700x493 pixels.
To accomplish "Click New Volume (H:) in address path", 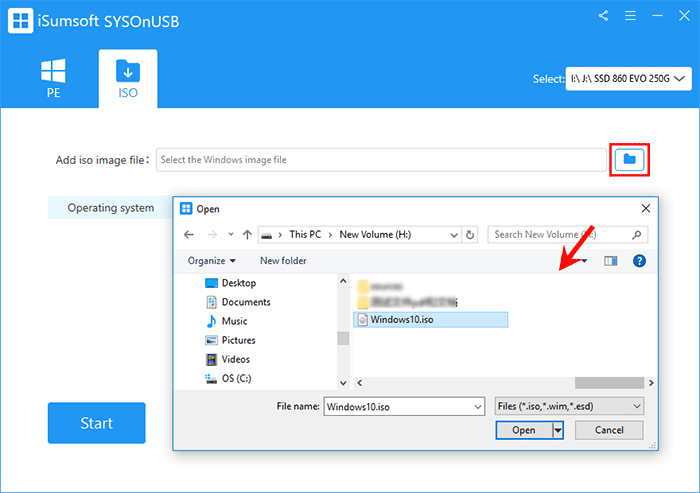I will tap(375, 234).
